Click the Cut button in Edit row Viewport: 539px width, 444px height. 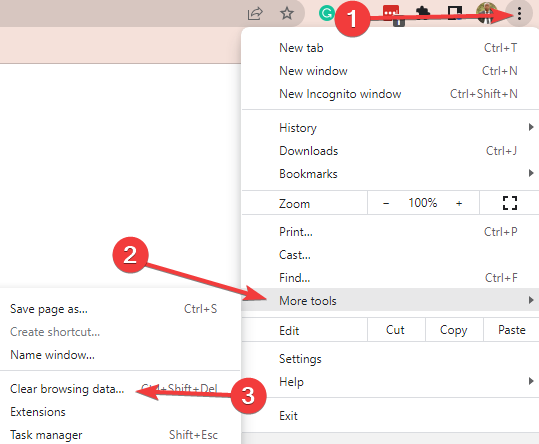click(396, 330)
